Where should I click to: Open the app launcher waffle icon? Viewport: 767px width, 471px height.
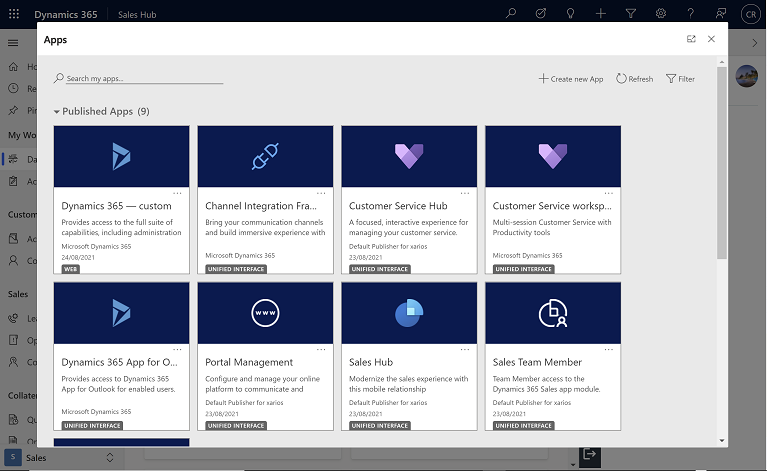pyautogui.click(x=13, y=14)
